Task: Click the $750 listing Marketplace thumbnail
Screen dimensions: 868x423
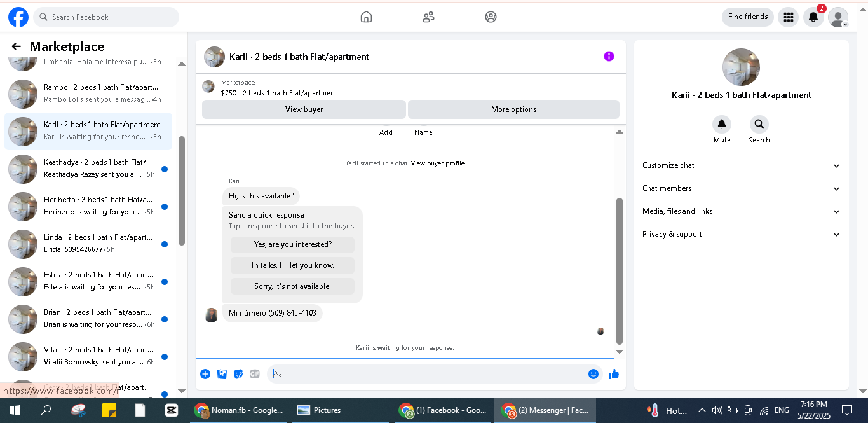Action: click(x=208, y=87)
